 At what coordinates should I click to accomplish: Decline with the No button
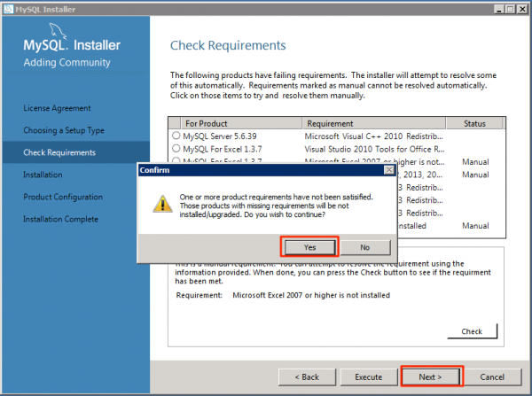click(365, 247)
